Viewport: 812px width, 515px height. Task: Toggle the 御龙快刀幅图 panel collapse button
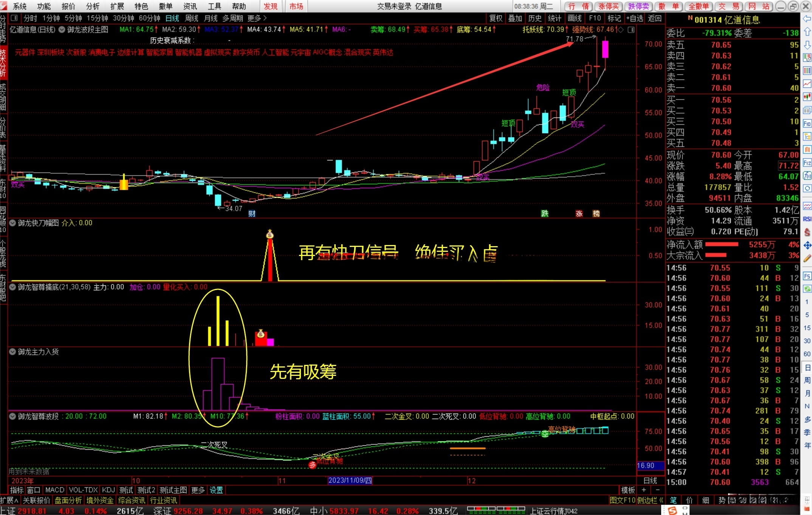[12, 223]
